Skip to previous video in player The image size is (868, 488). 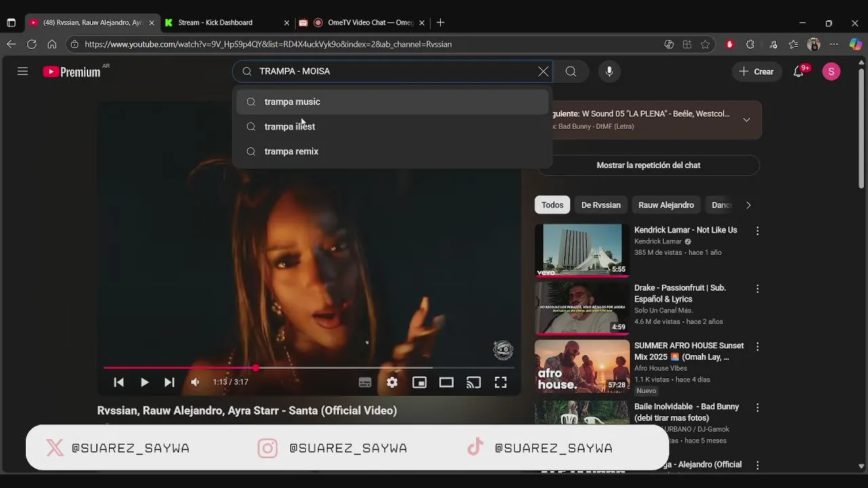tap(119, 382)
